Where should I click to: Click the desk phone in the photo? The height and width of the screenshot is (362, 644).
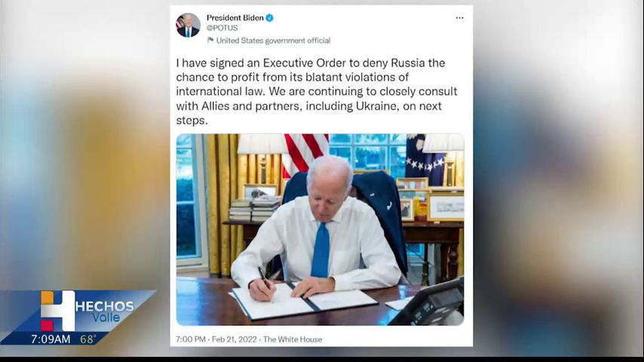(x=429, y=303)
